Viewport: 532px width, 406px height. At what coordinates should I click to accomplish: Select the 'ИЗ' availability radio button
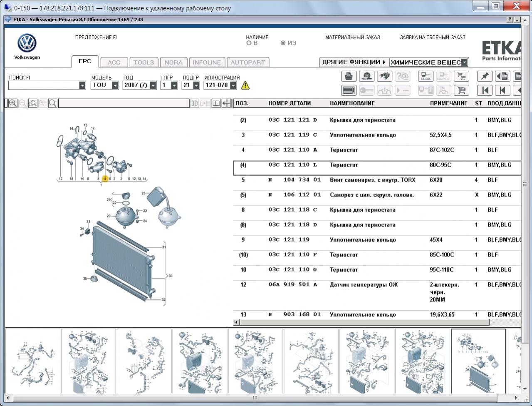tap(283, 43)
